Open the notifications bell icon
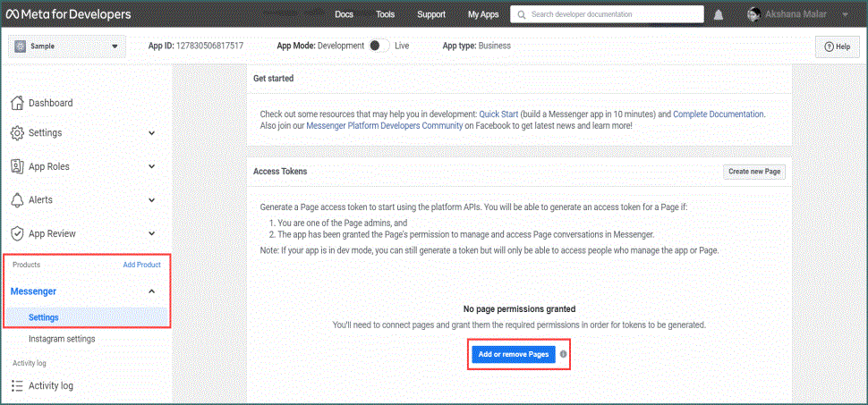Image resolution: width=868 pixels, height=405 pixels. point(719,15)
